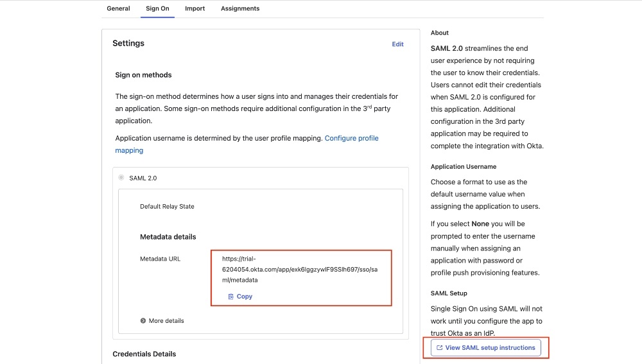Click the Settings heading

(x=128, y=44)
